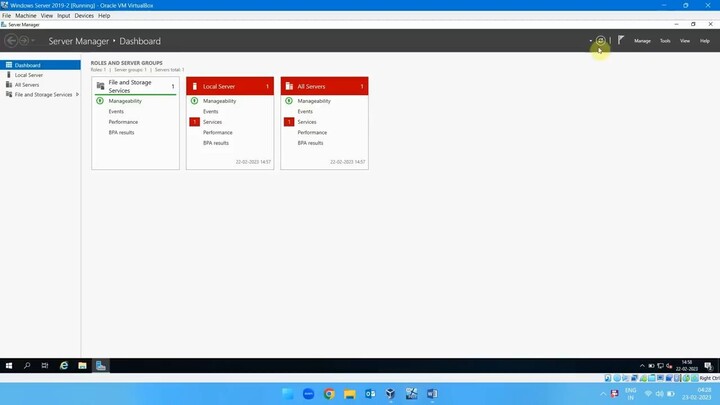This screenshot has height=405, width=720.
Task: Open host Windows Start button
Action: pyautogui.click(x=288, y=394)
